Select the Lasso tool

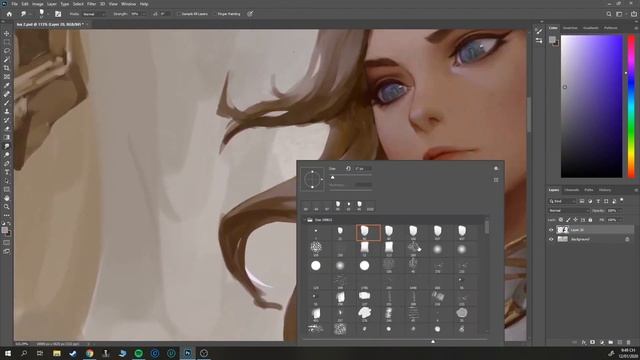point(7,51)
